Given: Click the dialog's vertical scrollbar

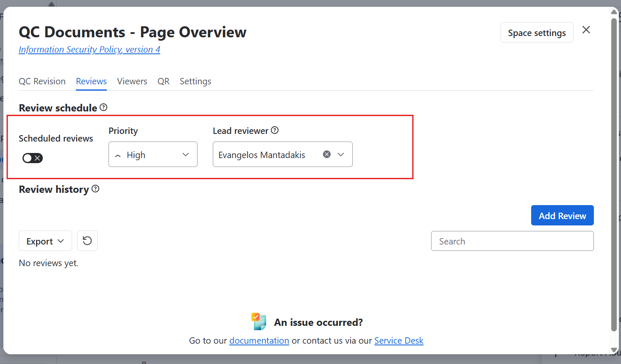Looking at the screenshot, I should [614, 174].
